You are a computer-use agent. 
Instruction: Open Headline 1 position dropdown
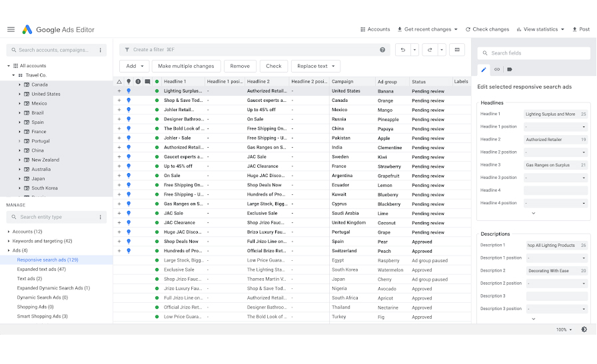click(556, 126)
